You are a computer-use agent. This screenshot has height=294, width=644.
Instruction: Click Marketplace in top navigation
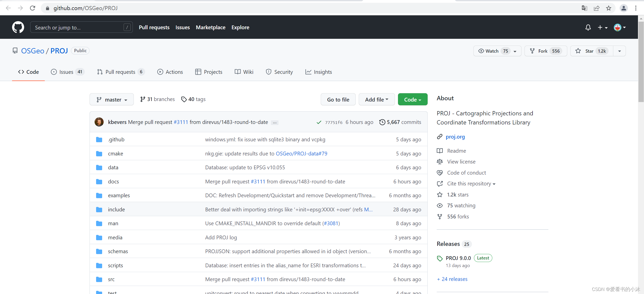pyautogui.click(x=211, y=27)
